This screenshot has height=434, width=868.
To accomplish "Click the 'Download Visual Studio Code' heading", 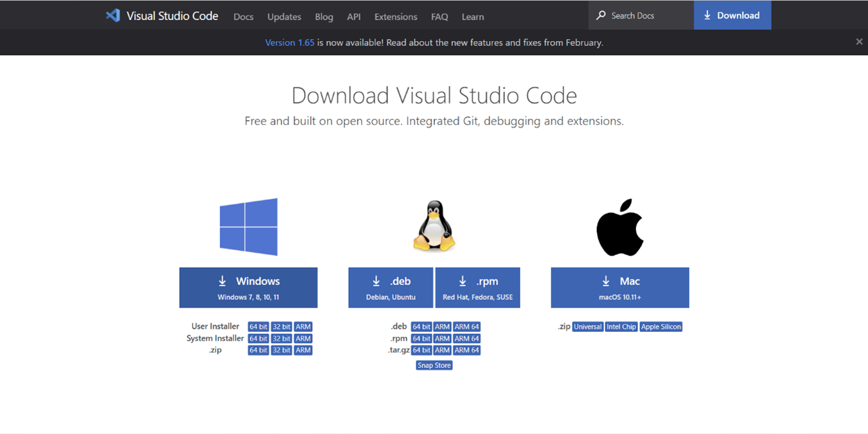I will [434, 96].
